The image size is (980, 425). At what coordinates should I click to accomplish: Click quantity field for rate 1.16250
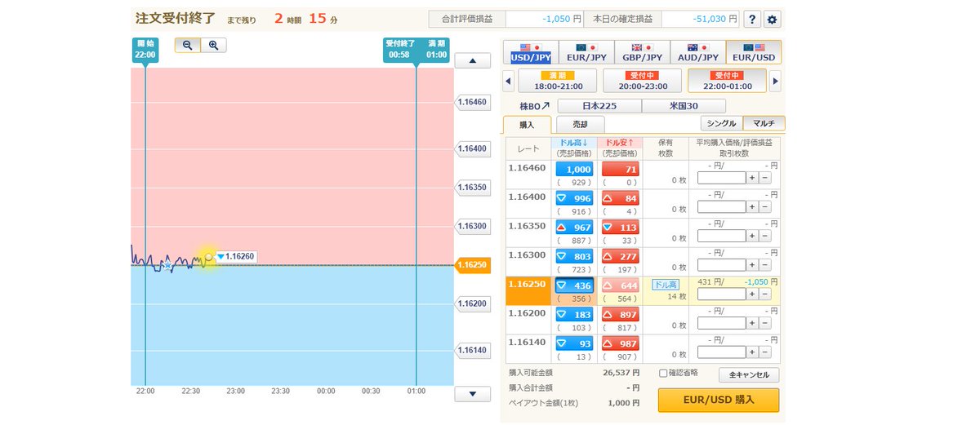(723, 294)
